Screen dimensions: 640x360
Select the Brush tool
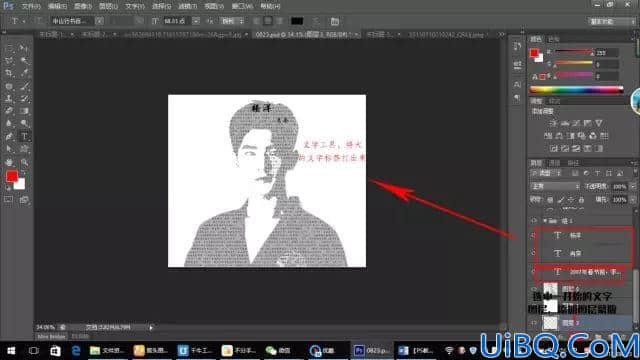tap(24, 86)
